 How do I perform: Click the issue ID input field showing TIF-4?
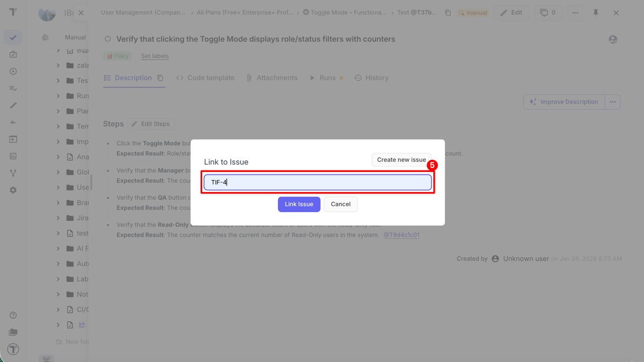(x=317, y=182)
